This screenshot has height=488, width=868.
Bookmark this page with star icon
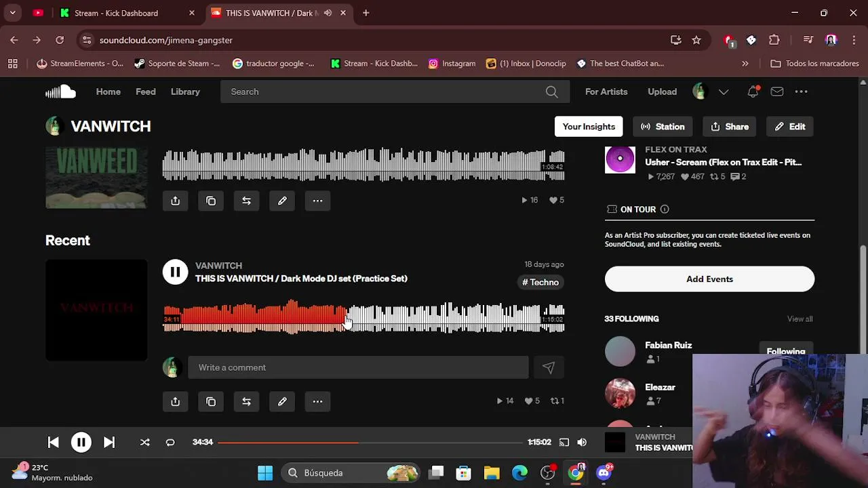(x=696, y=40)
